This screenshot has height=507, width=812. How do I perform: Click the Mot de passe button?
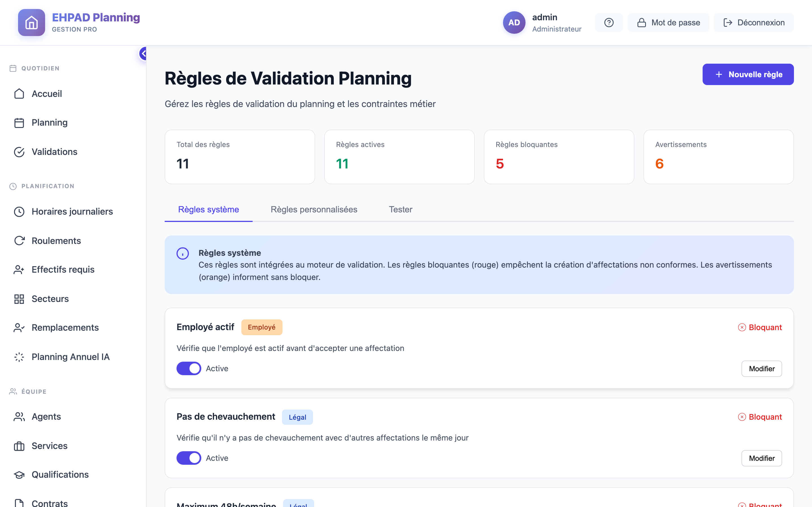point(668,23)
